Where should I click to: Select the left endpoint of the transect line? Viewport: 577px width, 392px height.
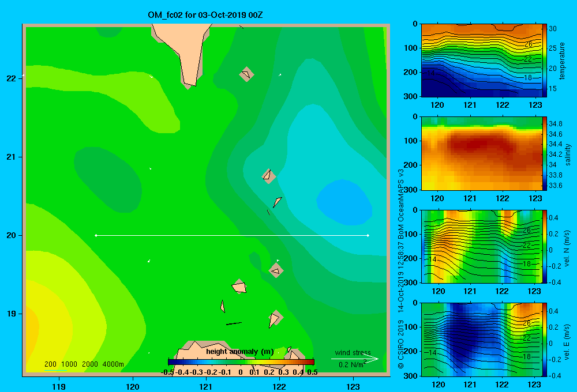pos(96,235)
